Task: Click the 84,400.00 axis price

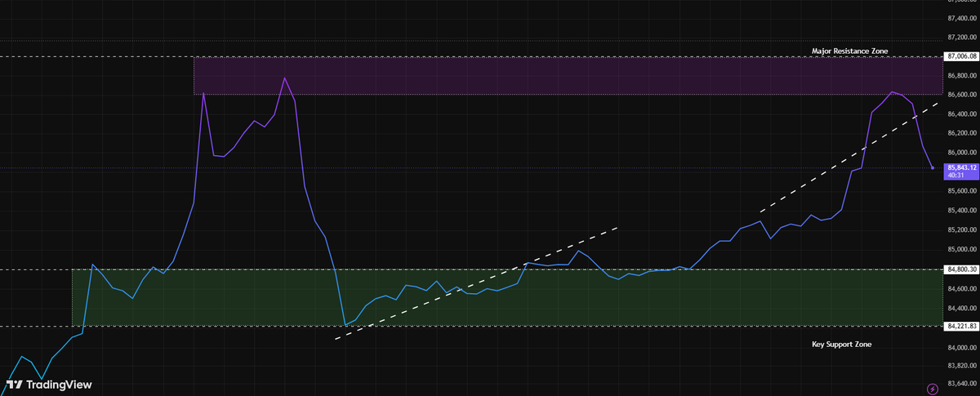Action: (962, 308)
